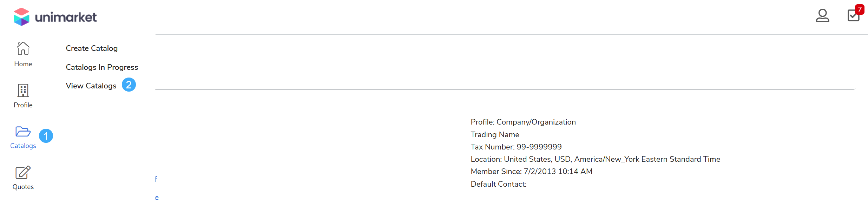
Task: Click the red notification badge showing 7
Action: 860,9
